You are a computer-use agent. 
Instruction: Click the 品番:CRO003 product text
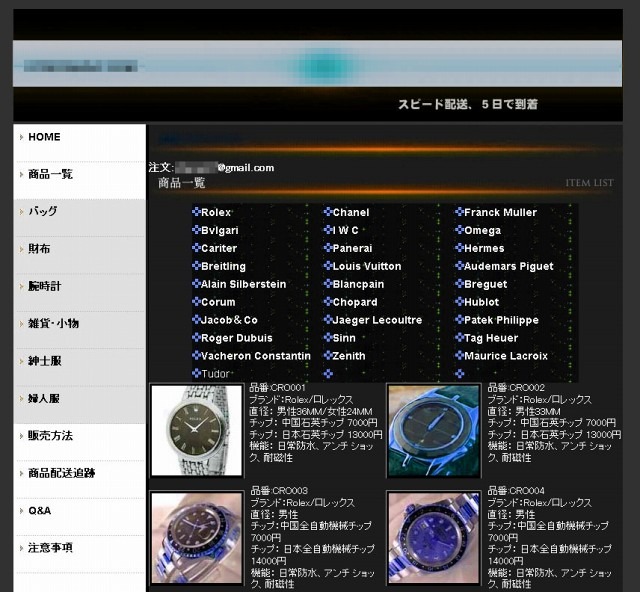click(x=279, y=490)
